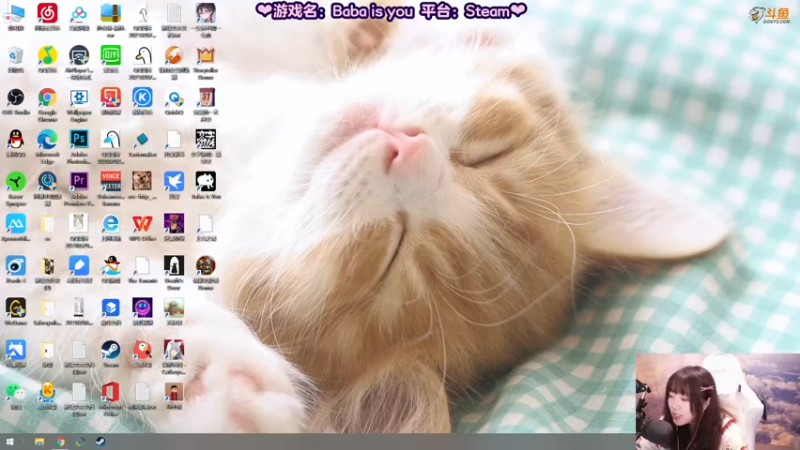The height and width of the screenshot is (450, 800).
Task: Open Steam from the taskbar
Action: 101,442
